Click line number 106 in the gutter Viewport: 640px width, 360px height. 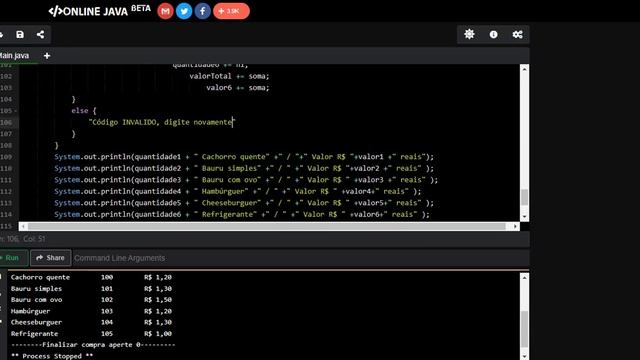tap(6, 122)
